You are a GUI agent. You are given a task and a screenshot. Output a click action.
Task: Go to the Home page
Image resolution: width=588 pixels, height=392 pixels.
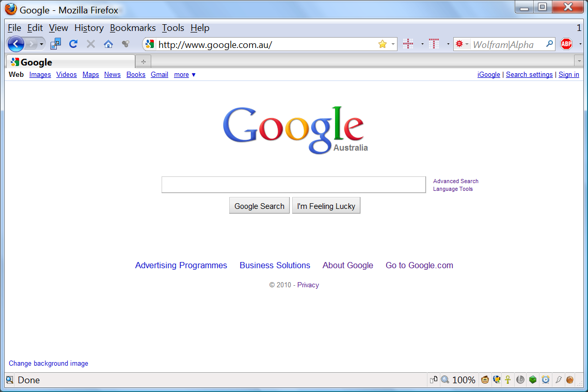[108, 44]
